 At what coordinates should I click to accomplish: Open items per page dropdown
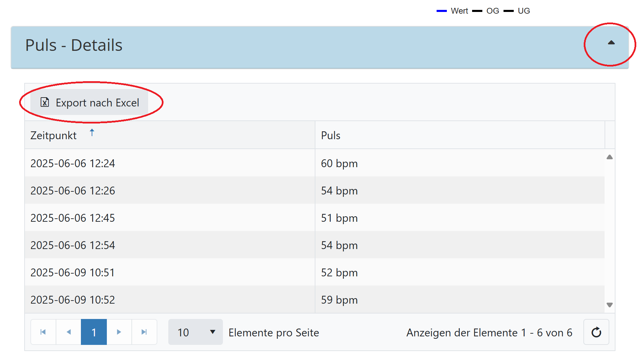point(195,332)
